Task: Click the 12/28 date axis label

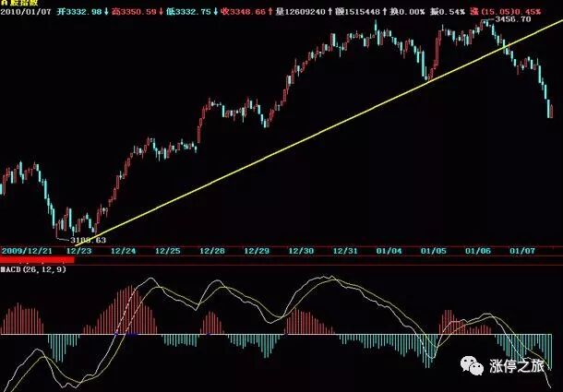Action: [212, 251]
